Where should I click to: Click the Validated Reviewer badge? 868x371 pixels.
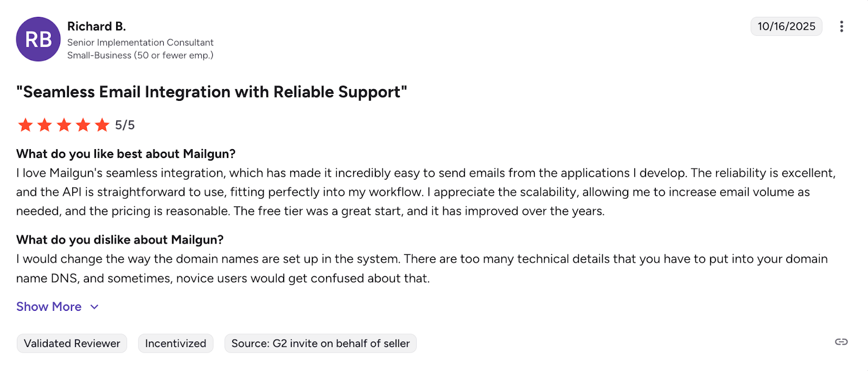72,343
